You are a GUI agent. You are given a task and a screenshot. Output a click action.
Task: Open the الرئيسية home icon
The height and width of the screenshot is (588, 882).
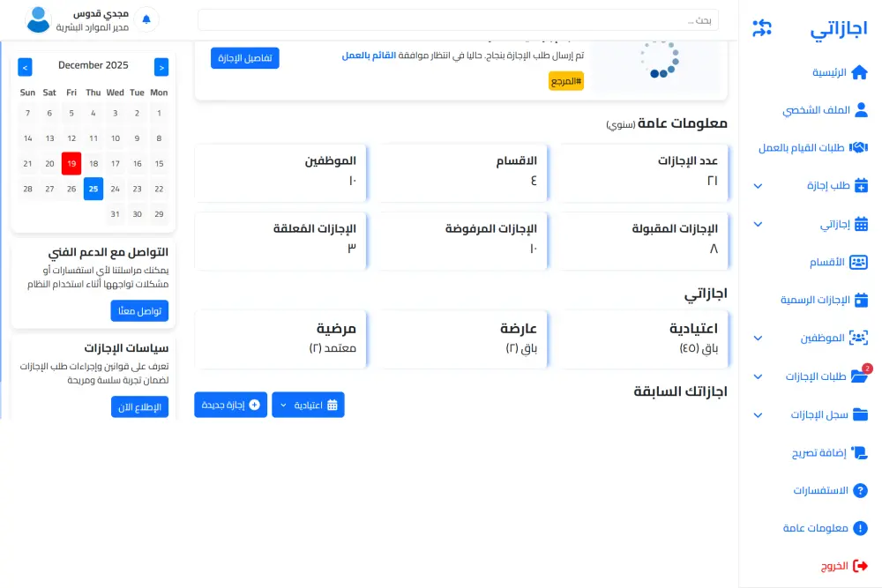860,72
